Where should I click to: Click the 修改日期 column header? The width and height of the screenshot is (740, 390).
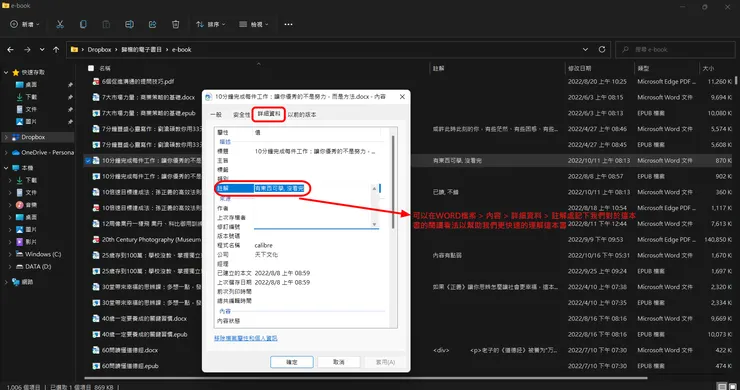point(599,68)
